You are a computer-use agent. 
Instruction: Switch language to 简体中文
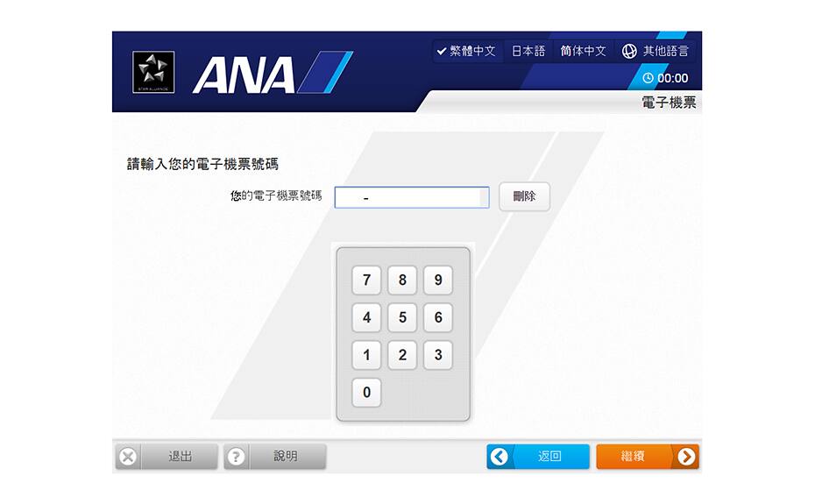(583, 51)
